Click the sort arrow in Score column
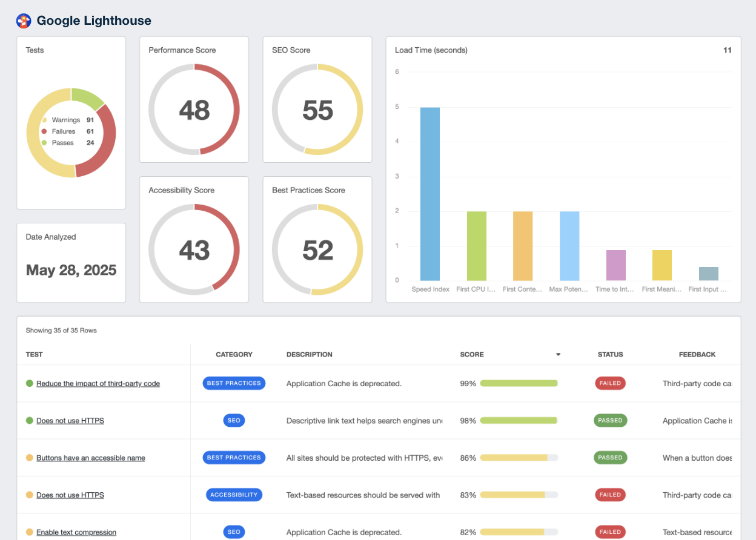This screenshot has height=540, width=756. [x=558, y=355]
